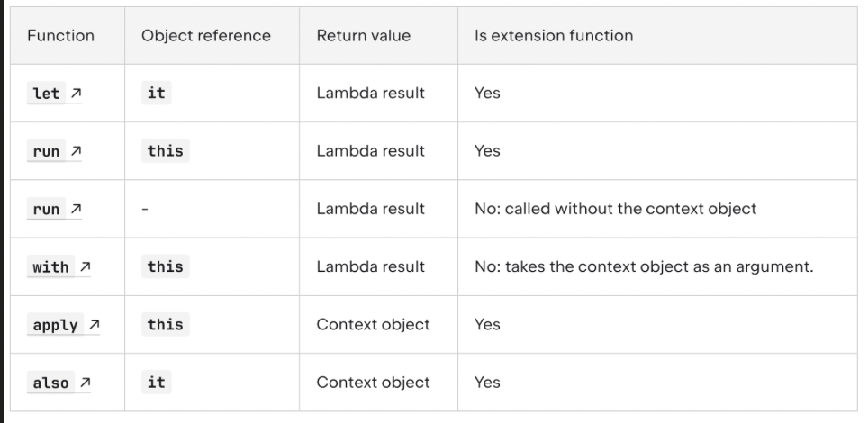Viewport: 868px width, 423px height.
Task: Click the arrow icon beside apply
Action: pyautogui.click(x=93, y=325)
